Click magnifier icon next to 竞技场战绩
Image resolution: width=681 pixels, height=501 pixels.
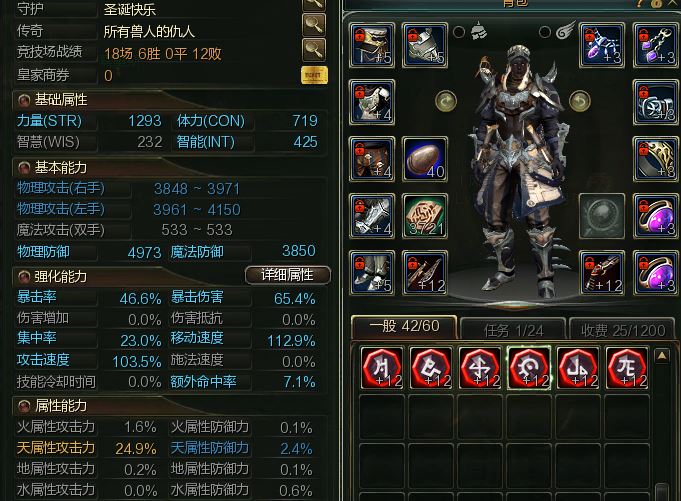pos(314,49)
